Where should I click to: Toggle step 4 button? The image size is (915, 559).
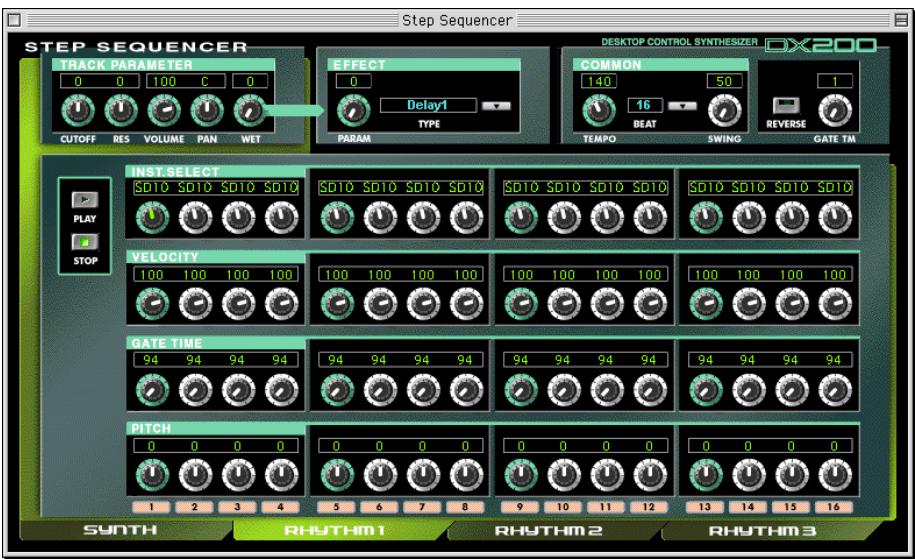[280, 507]
